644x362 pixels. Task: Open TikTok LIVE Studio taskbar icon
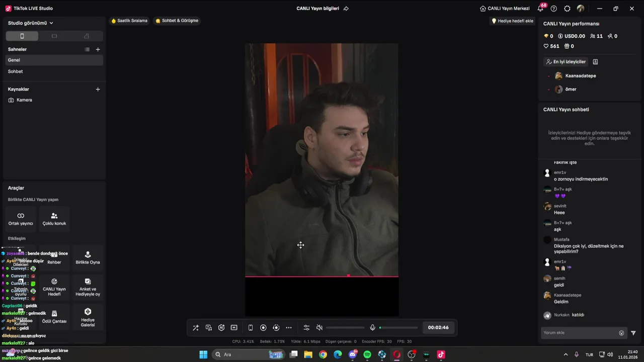[441, 354]
